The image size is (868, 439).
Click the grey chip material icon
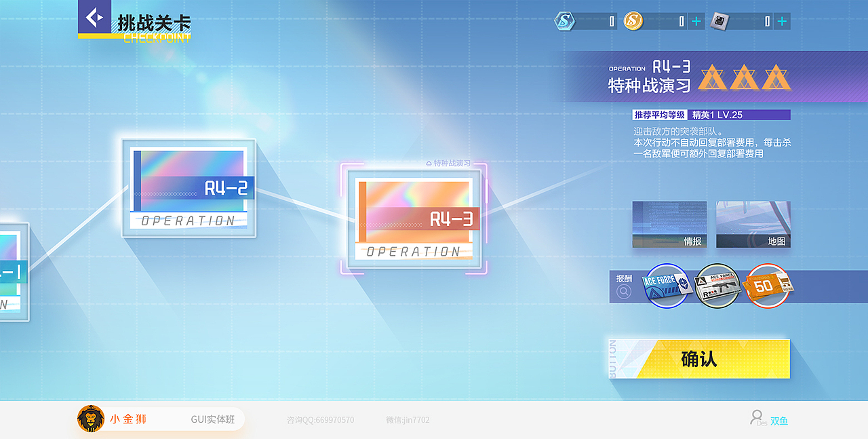tap(719, 21)
